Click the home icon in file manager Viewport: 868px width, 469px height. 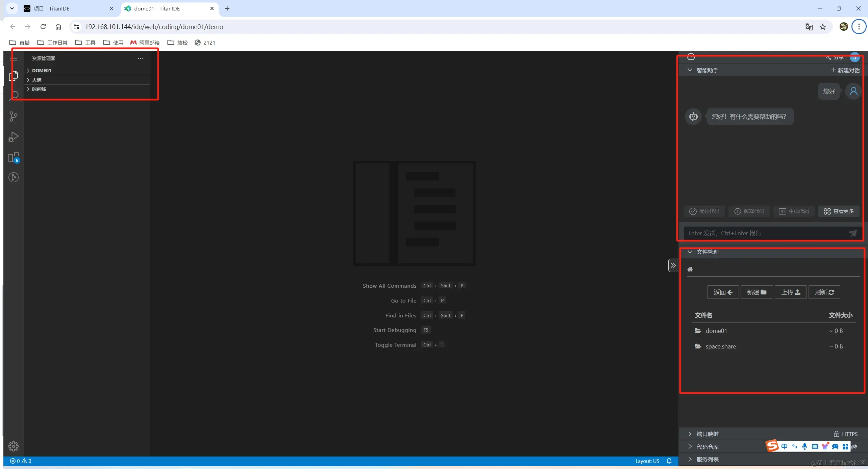click(x=690, y=269)
